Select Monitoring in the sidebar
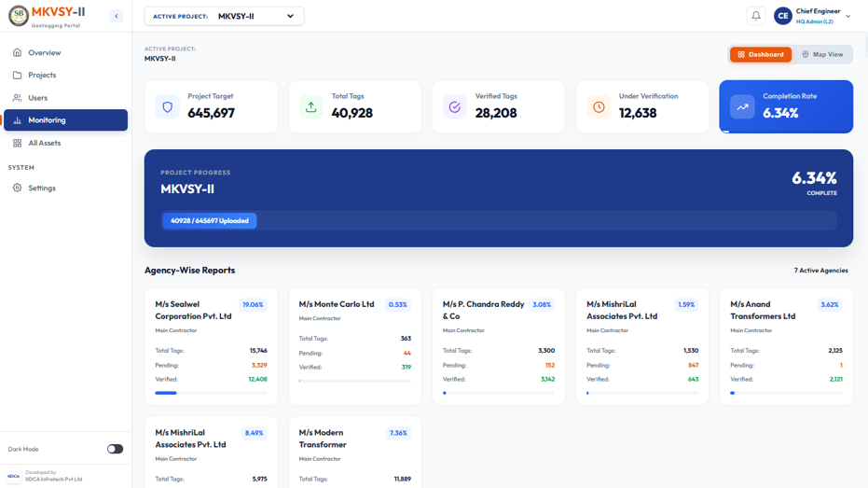 click(65, 120)
